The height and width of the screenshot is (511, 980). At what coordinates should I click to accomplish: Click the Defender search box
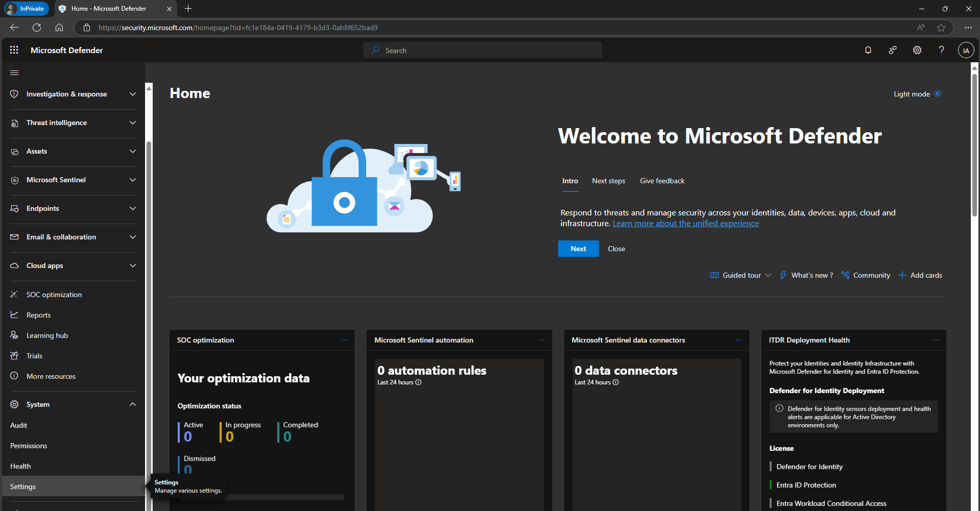(483, 50)
